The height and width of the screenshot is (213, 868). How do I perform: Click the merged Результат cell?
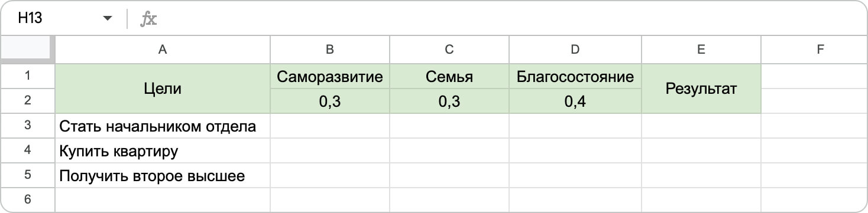pos(701,89)
